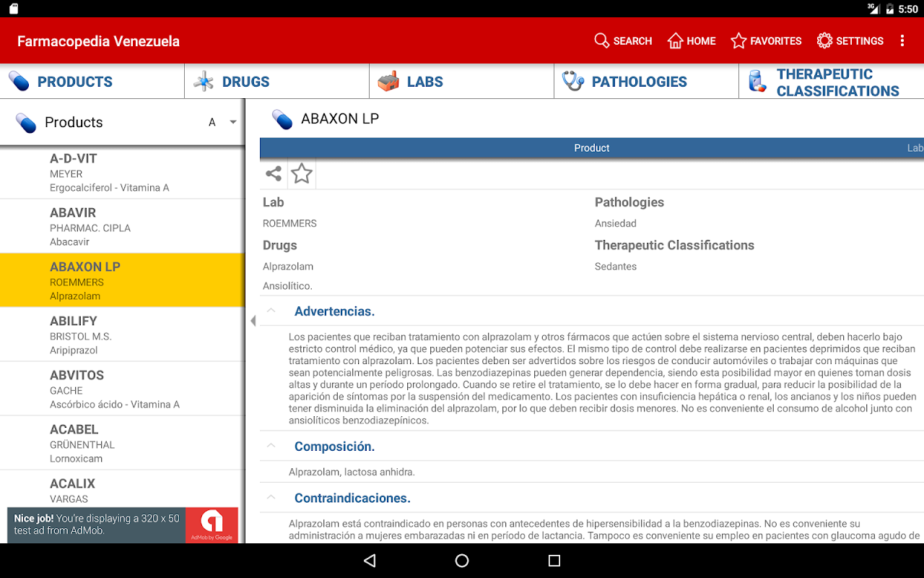Select the Product header tab in detail pane
The image size is (924, 578).
(592, 147)
